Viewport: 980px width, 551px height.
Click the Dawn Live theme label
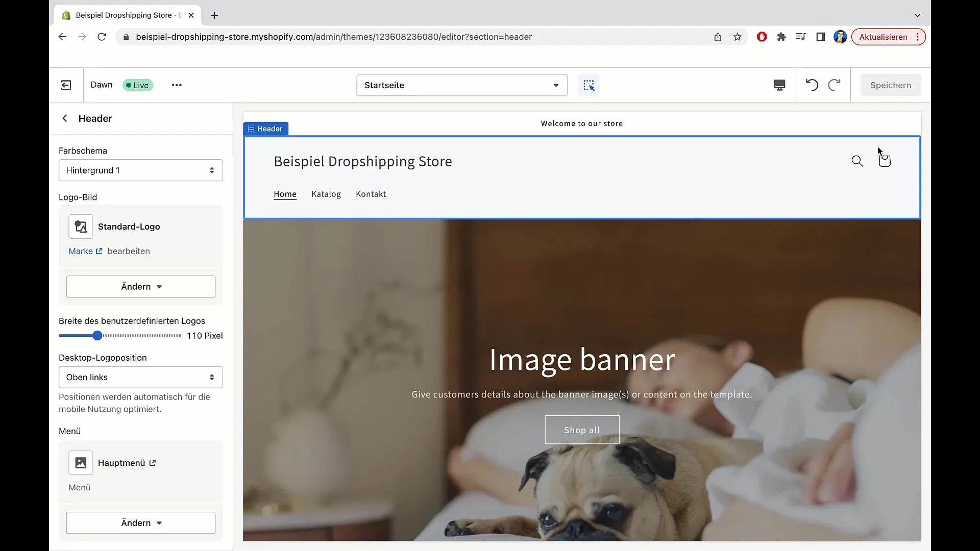click(x=121, y=85)
